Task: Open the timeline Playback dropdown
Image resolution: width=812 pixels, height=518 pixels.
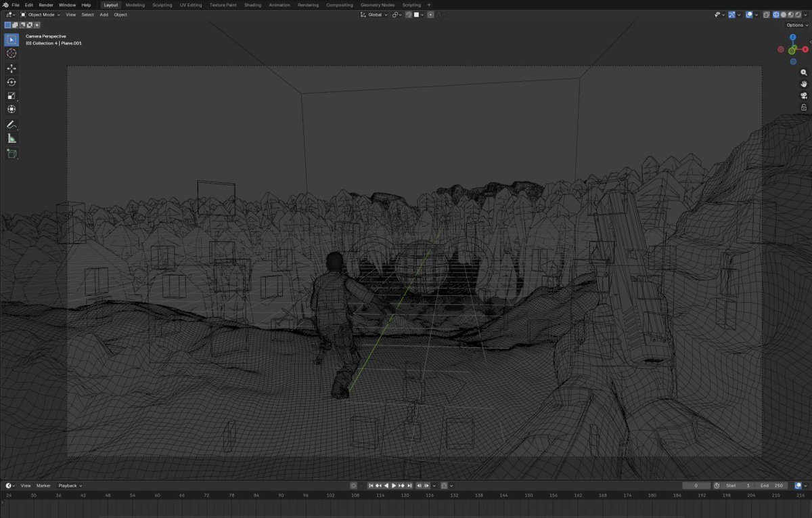Action: click(x=69, y=485)
